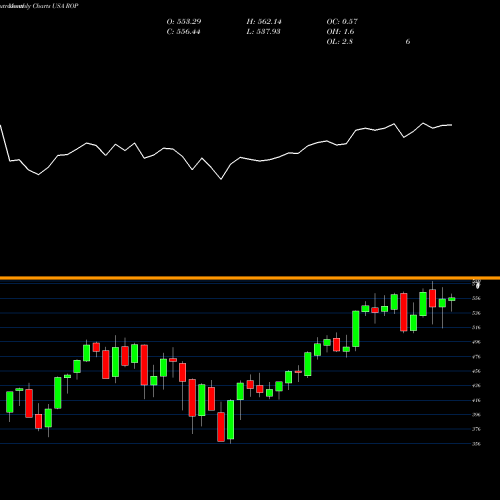Click the close price value C: 556.44

click(183, 32)
